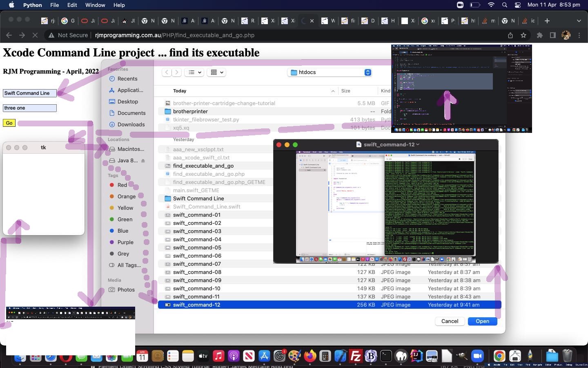Click the 'three one' input field
588x368 pixels.
(30, 108)
